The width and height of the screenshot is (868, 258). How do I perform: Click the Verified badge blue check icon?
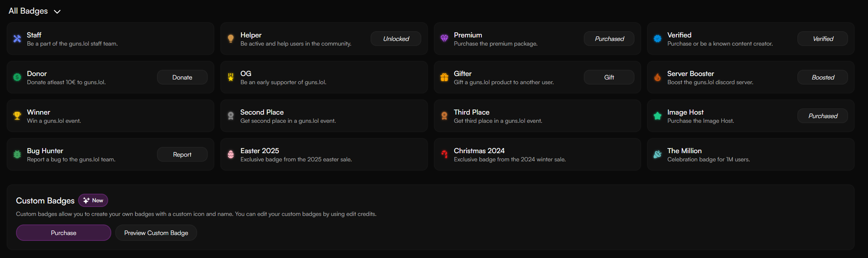coord(658,39)
